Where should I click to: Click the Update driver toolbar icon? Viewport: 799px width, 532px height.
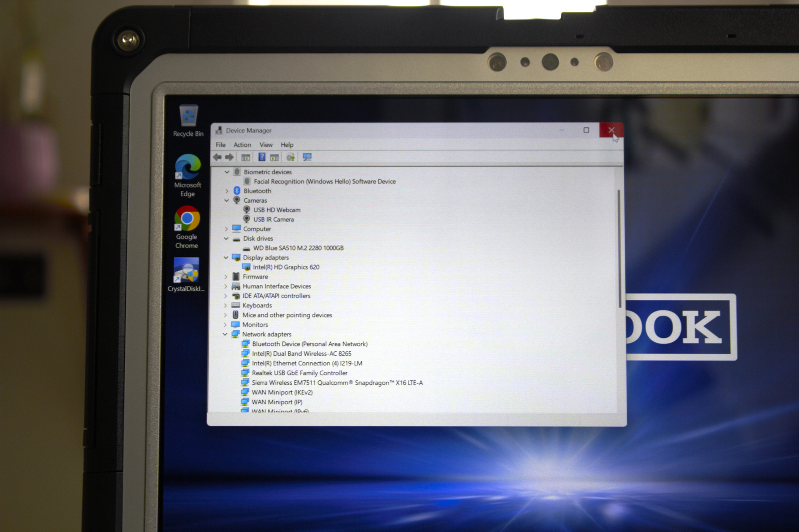click(x=290, y=157)
